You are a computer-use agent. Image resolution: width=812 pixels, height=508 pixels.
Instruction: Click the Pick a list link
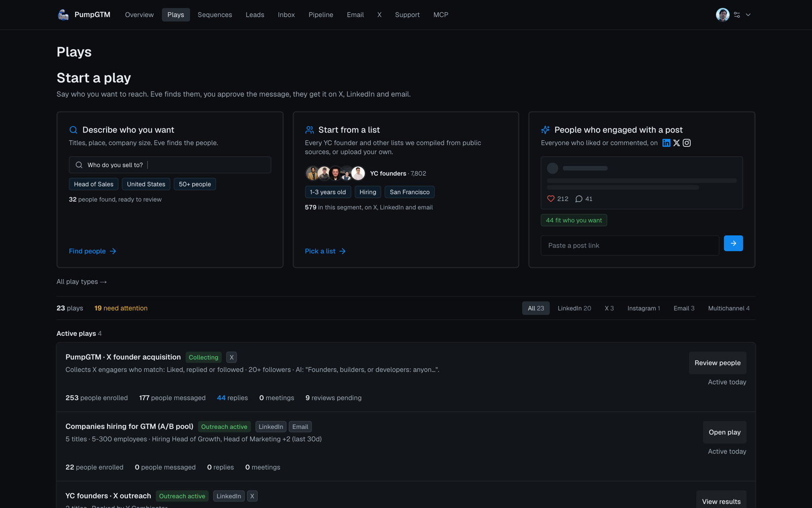325,251
